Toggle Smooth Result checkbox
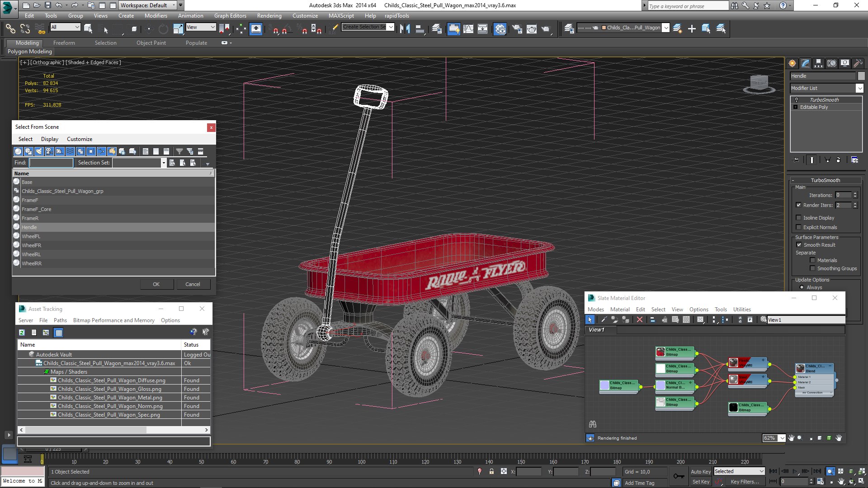 [x=799, y=245]
